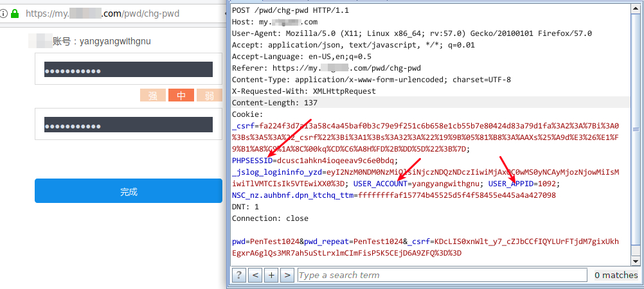Viewport: 644px width, 289px height.
Task: Click the Referer header line
Action: point(326,68)
